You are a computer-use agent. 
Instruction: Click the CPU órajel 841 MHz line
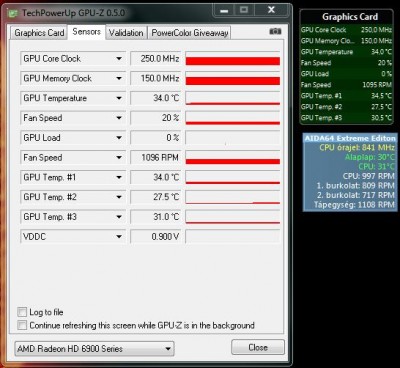click(357, 147)
